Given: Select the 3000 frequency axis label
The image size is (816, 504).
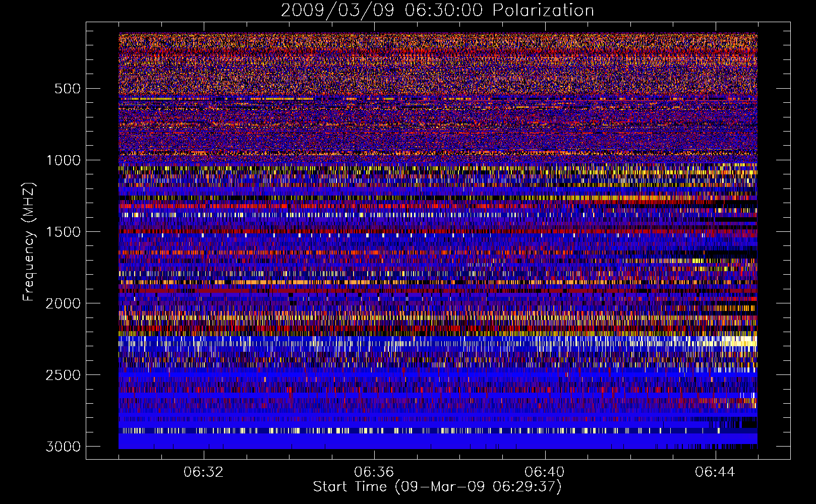Looking at the screenshot, I should [63, 447].
